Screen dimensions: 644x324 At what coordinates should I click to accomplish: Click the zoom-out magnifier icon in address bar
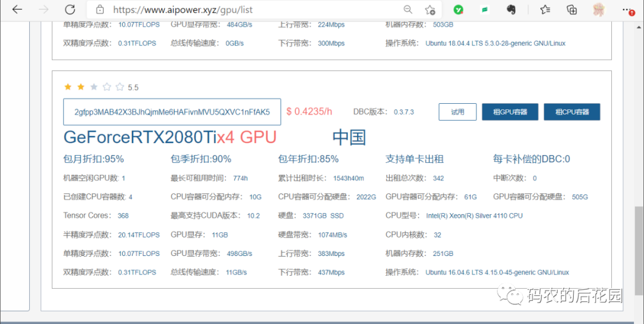pos(408,10)
